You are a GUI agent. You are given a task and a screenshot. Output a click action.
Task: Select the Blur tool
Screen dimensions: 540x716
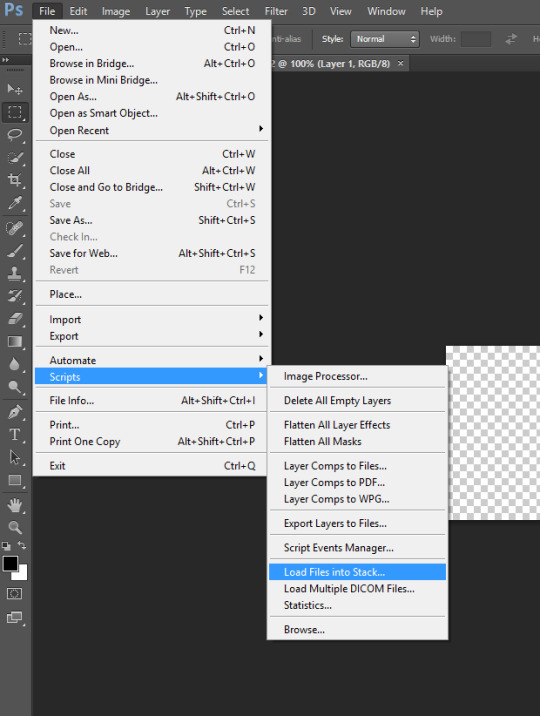(15, 364)
